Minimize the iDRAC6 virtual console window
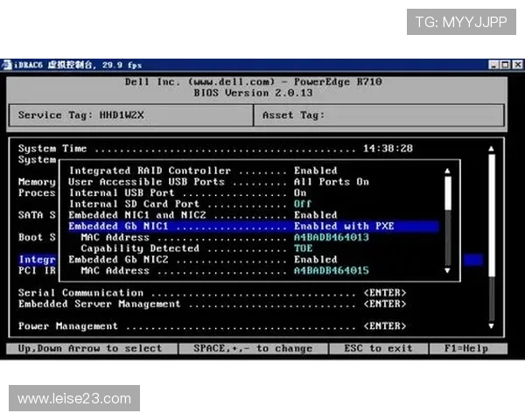This screenshot has width=525, height=420. [x=493, y=64]
